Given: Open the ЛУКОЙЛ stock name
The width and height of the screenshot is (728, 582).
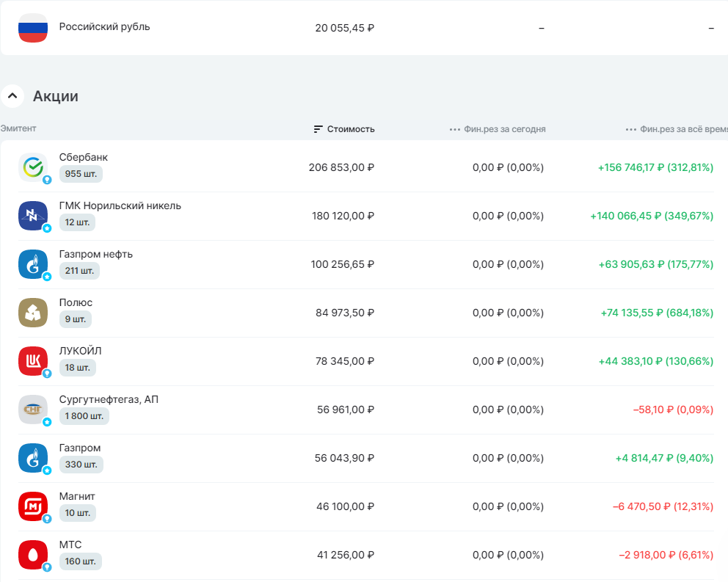Looking at the screenshot, I should click(x=80, y=351).
